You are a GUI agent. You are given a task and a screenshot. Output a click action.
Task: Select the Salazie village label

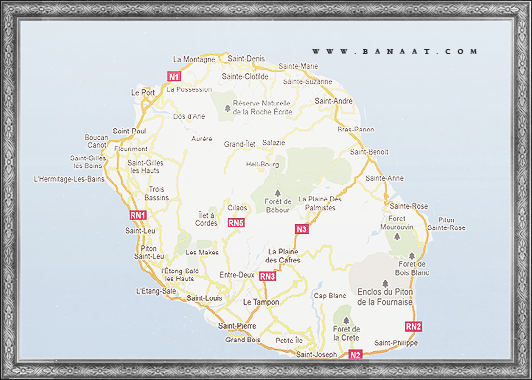tap(273, 143)
